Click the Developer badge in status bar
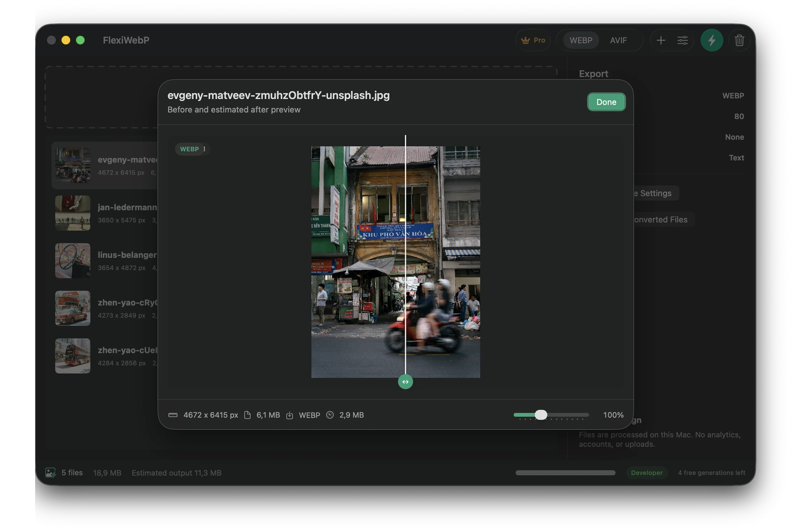The height and width of the screenshot is (532, 791). pos(646,473)
